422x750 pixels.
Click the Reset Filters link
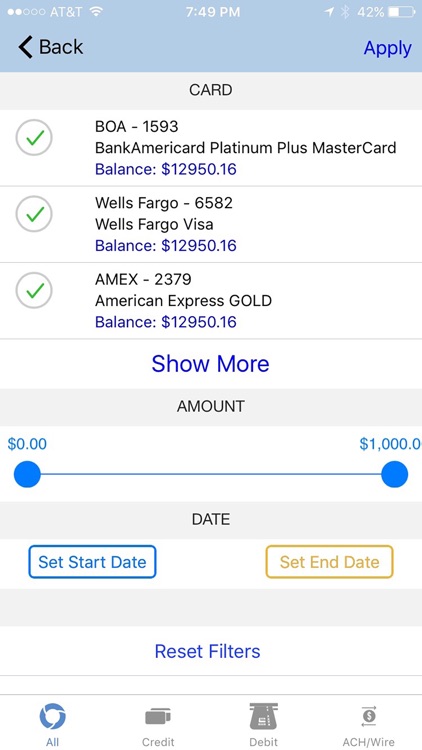click(207, 651)
